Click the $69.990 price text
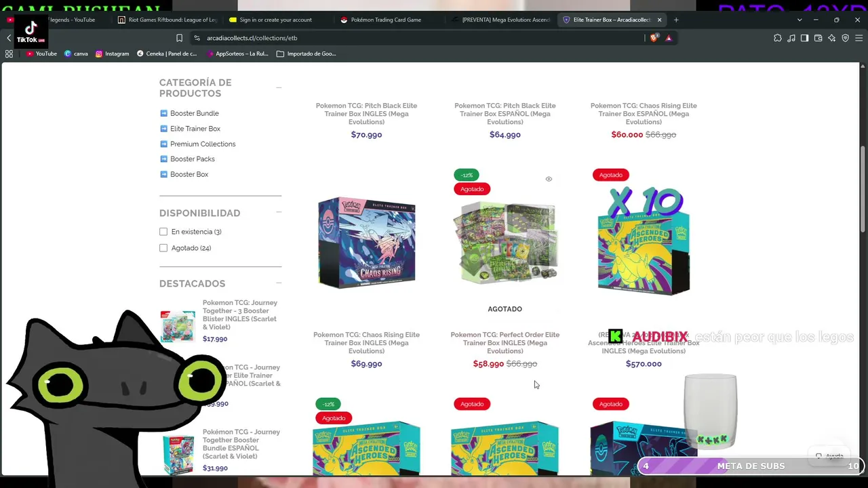This screenshot has height=488, width=868. (366, 364)
